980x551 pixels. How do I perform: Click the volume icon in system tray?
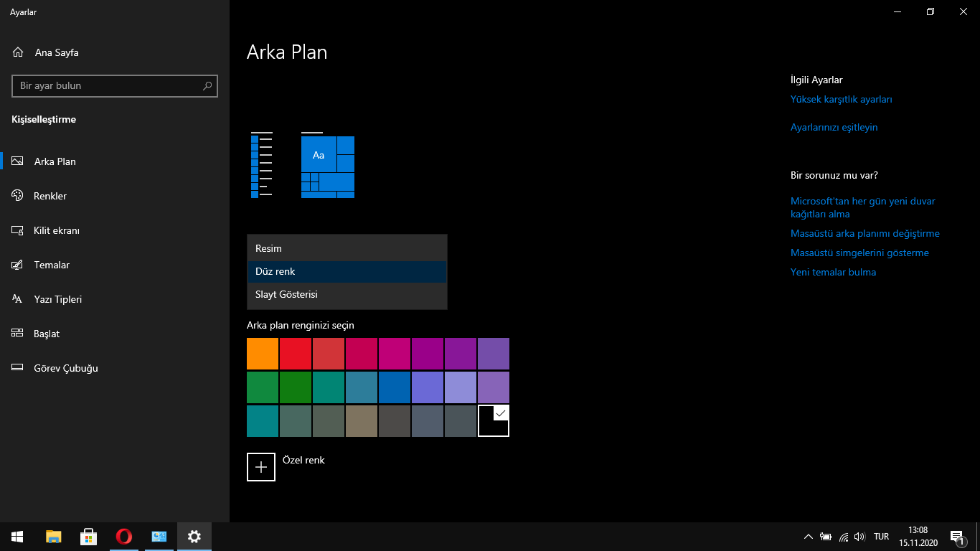860,537
